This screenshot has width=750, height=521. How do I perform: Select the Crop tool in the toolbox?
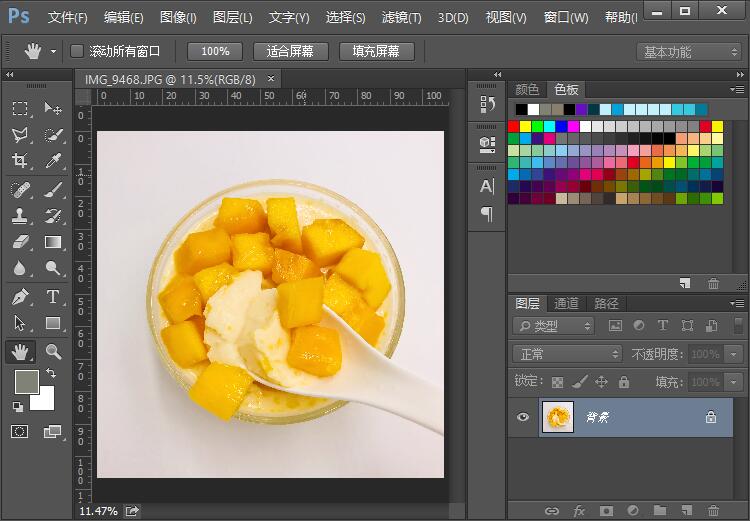pyautogui.click(x=20, y=161)
